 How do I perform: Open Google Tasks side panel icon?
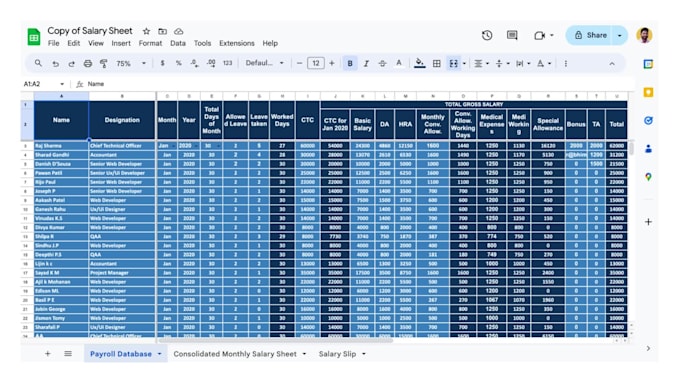click(x=648, y=121)
